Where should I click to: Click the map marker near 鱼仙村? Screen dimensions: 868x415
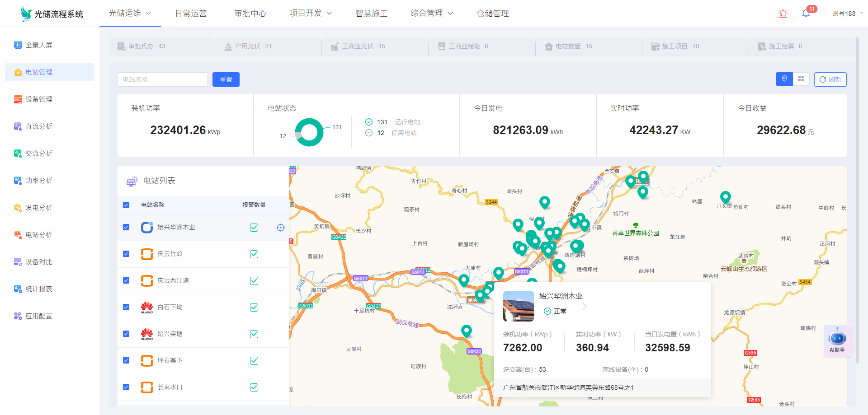(726, 197)
